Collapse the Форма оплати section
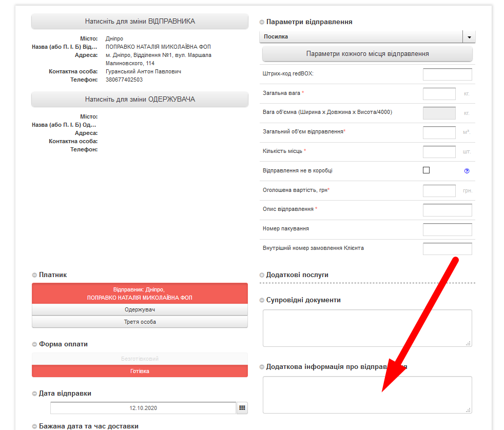This screenshot has width=504, height=430. point(34,344)
